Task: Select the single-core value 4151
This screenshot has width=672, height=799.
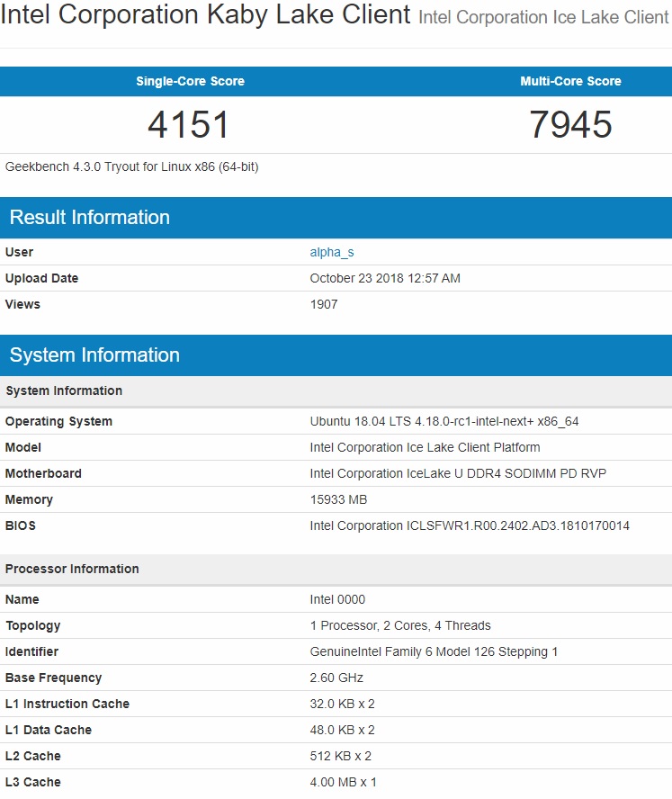Action: [188, 125]
